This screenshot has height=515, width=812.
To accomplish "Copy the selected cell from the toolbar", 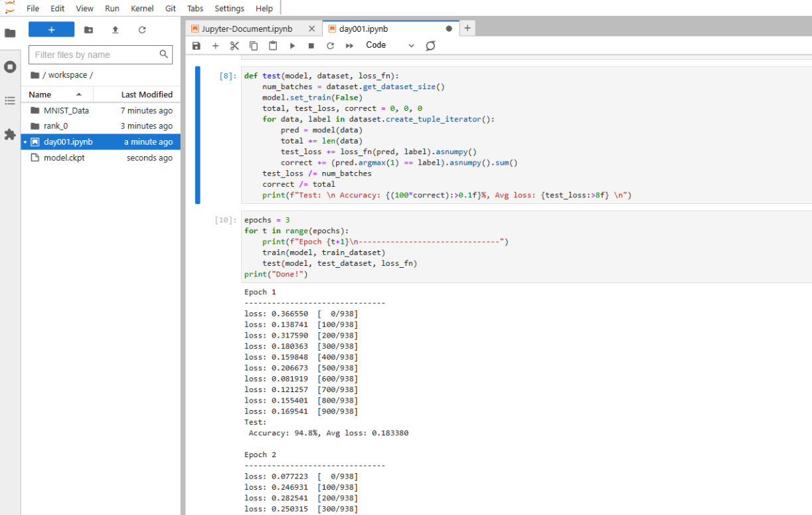I will click(x=254, y=46).
